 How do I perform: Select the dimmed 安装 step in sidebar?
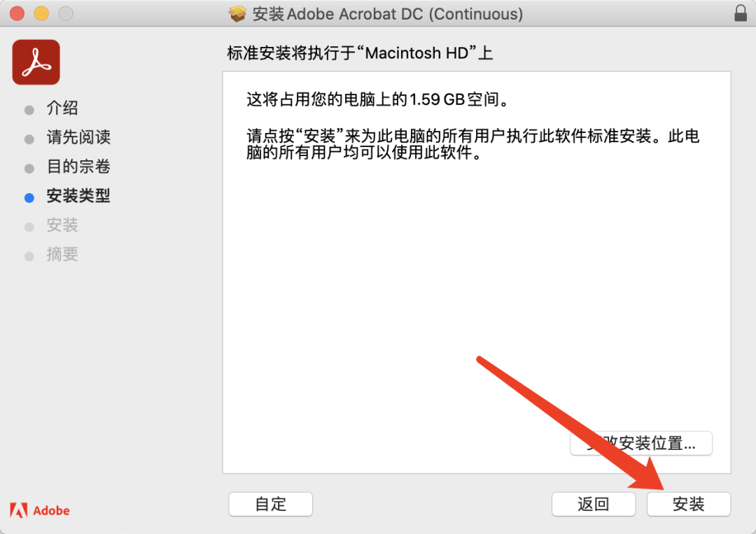(62, 225)
